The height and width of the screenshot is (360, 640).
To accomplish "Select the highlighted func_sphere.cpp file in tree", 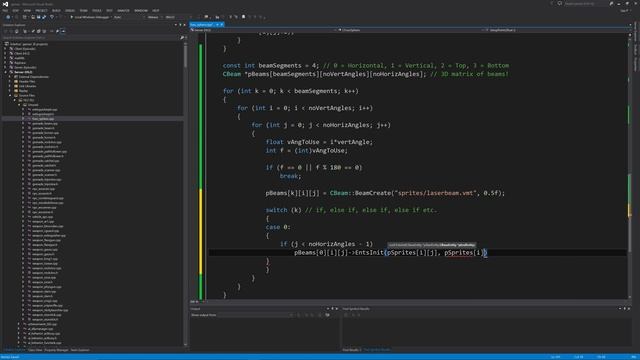I will tap(43, 119).
